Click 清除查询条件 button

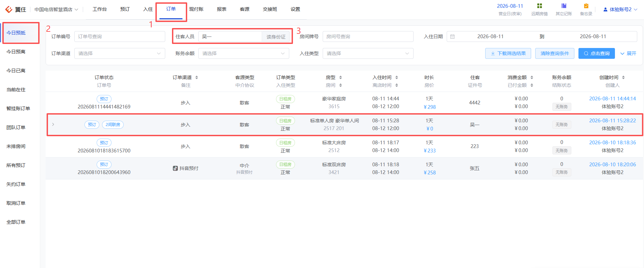(554, 53)
